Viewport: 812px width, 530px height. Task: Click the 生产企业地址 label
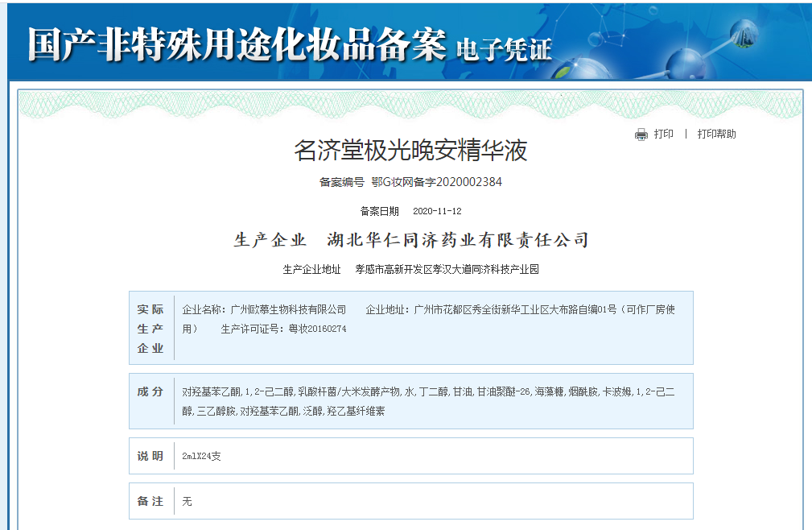[x=311, y=269]
